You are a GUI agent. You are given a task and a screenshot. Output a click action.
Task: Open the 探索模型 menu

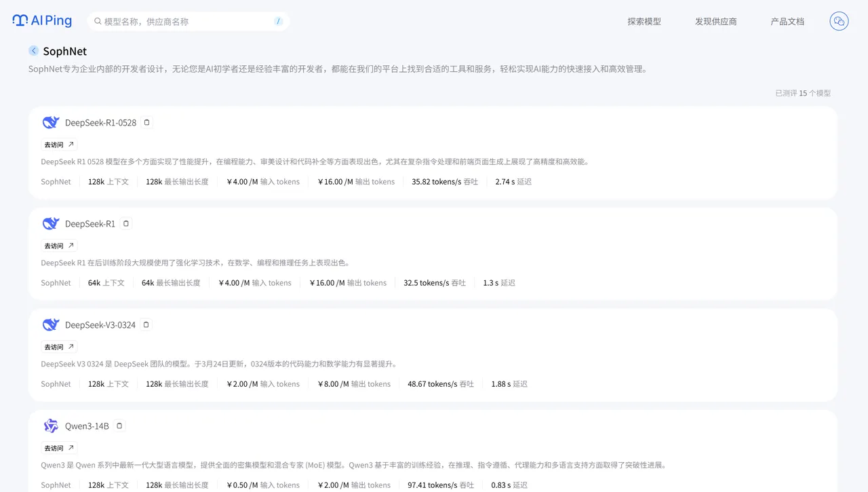(644, 22)
